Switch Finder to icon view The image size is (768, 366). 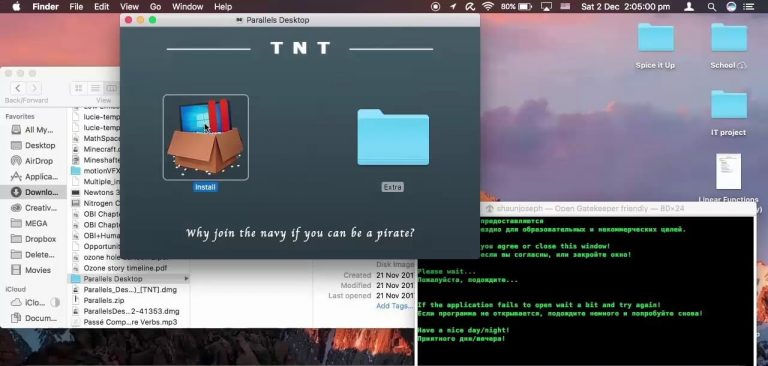click(78, 88)
